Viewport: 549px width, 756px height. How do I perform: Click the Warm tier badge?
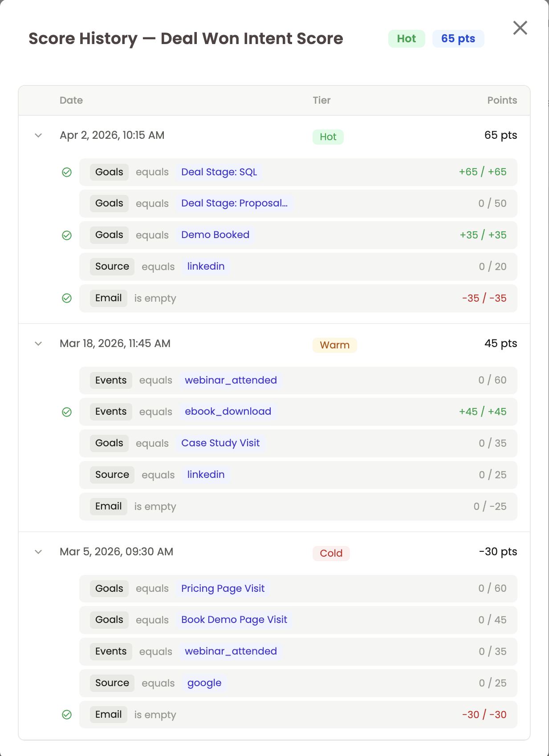[x=335, y=345]
